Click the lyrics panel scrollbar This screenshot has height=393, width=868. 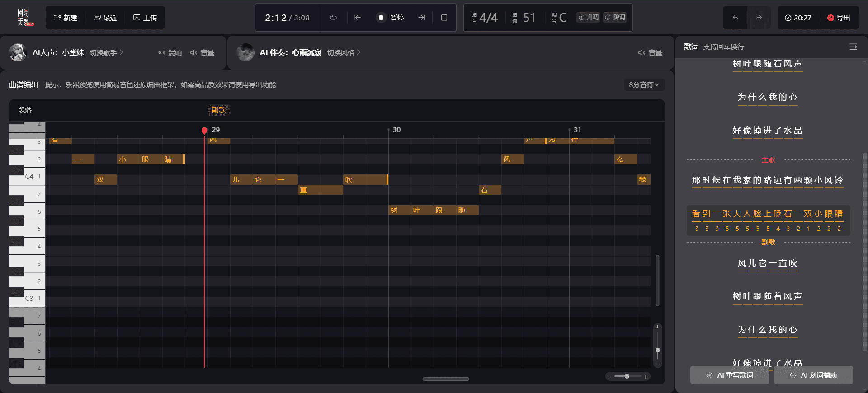coord(865,251)
